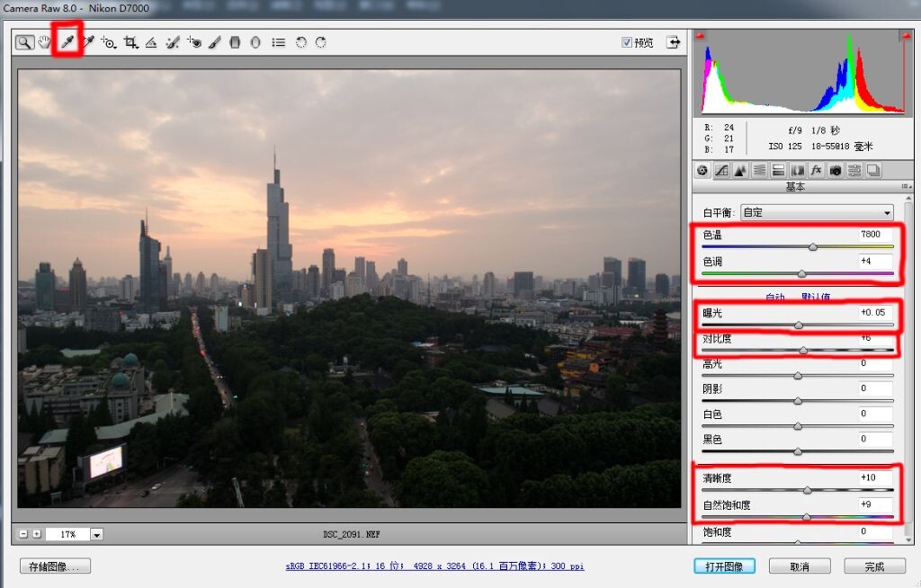
Task: Pick the White Balance eyedropper tool
Action: [x=67, y=41]
